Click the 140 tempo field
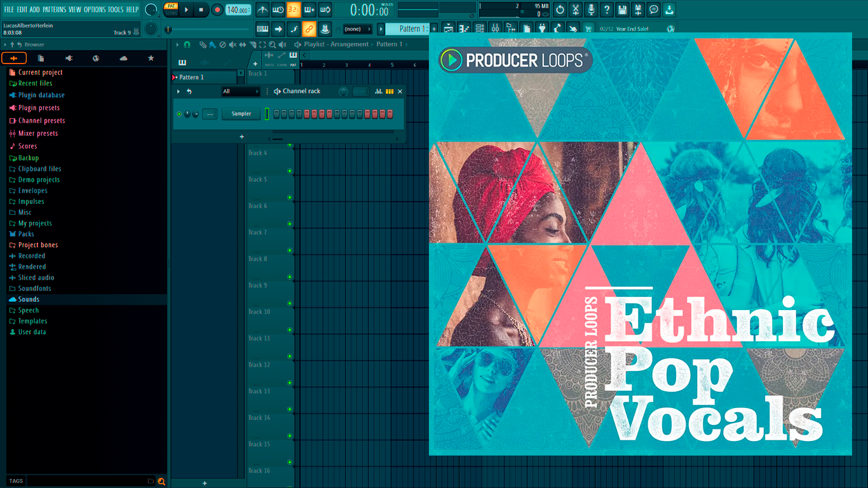The image size is (868, 488). click(x=238, y=10)
